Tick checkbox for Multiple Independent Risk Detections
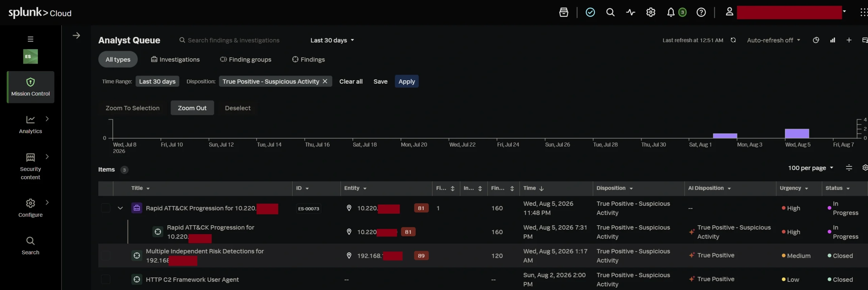This screenshot has height=290, width=868. 106,255
